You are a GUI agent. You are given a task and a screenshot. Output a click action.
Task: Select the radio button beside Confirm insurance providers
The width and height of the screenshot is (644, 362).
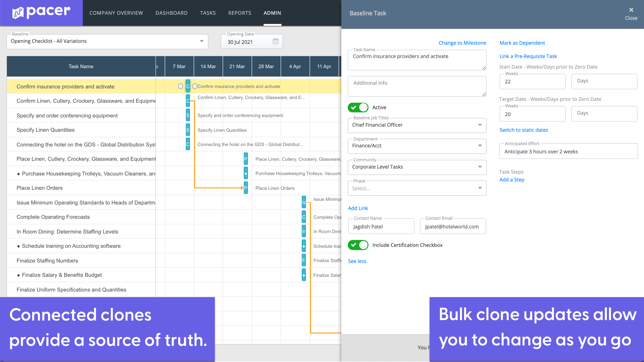tap(181, 86)
